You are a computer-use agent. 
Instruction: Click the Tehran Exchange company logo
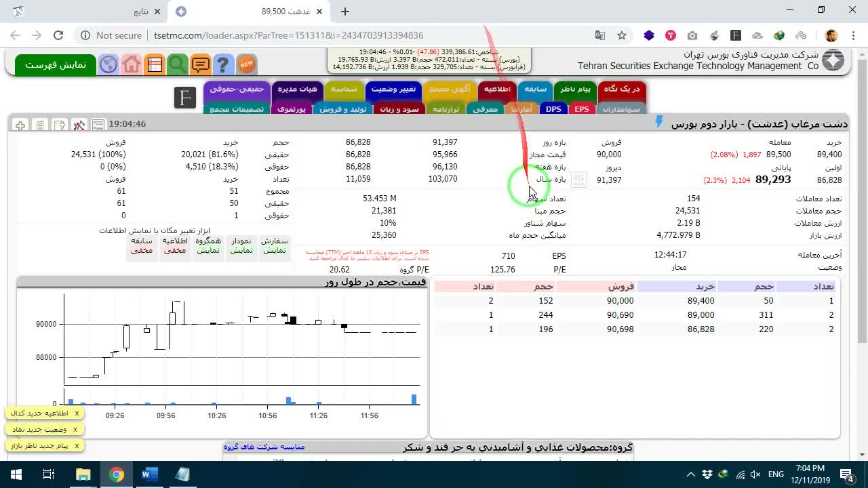(833, 61)
